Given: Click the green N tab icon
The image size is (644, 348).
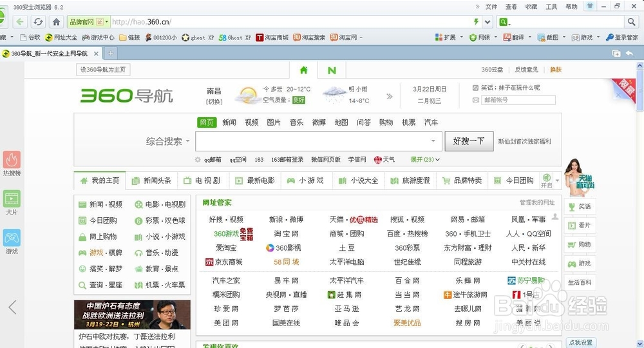Looking at the screenshot, I should click(332, 70).
